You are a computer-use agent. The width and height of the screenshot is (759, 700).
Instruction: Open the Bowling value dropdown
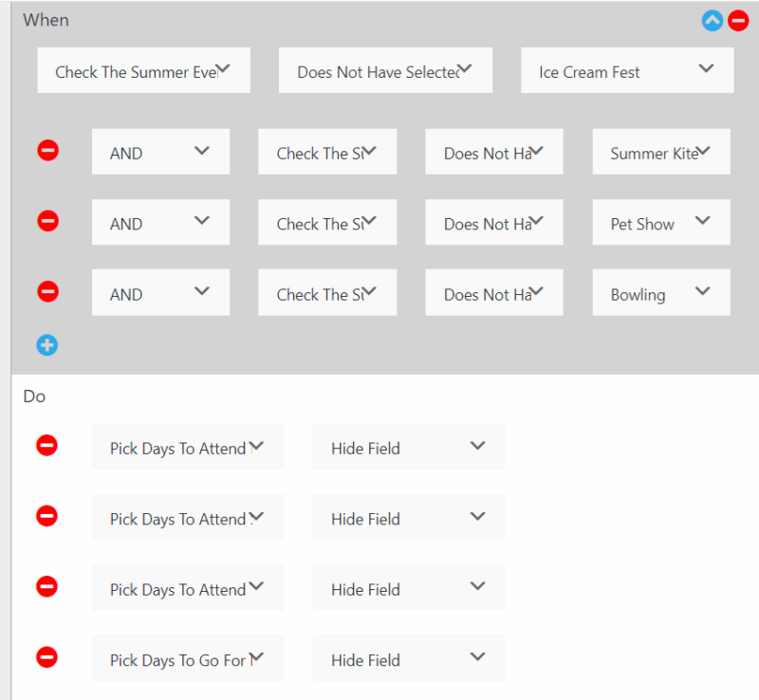[660, 291]
